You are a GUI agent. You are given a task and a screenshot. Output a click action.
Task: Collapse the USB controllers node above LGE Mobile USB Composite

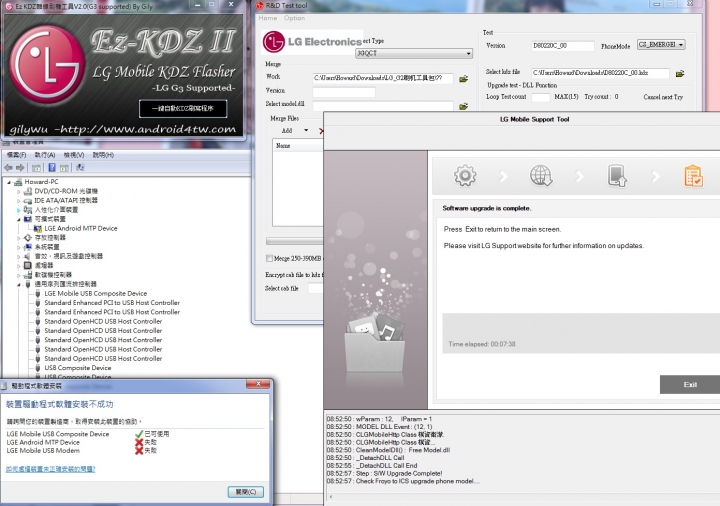click(x=19, y=285)
